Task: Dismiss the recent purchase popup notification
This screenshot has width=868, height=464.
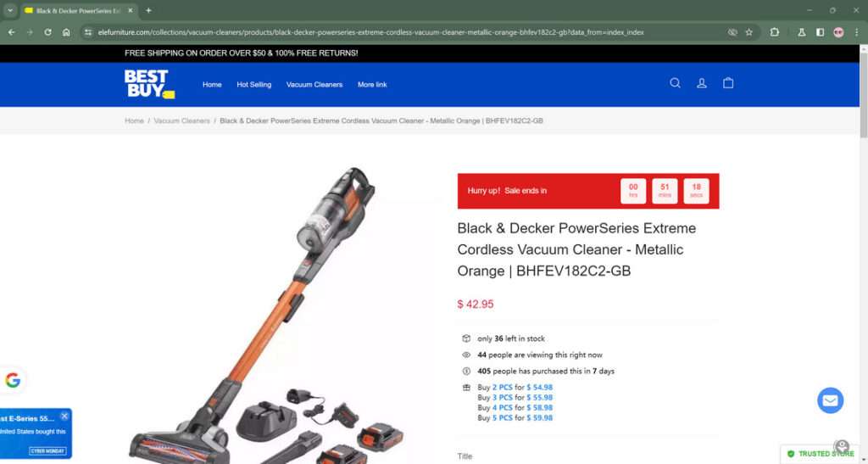Action: [64, 416]
